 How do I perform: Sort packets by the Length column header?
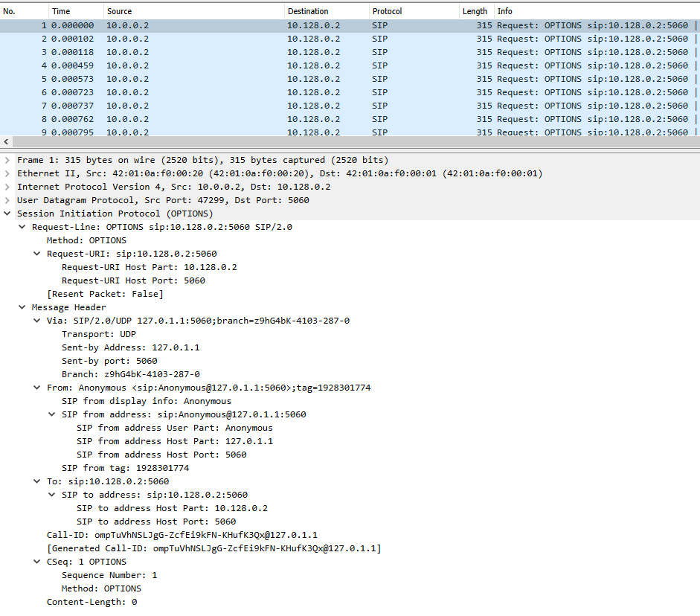[x=476, y=11]
